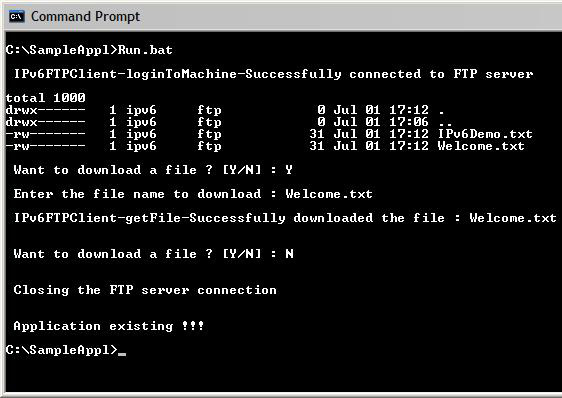Click the double dot parent directory row
The height and width of the screenshot is (398, 562).
(x=229, y=122)
